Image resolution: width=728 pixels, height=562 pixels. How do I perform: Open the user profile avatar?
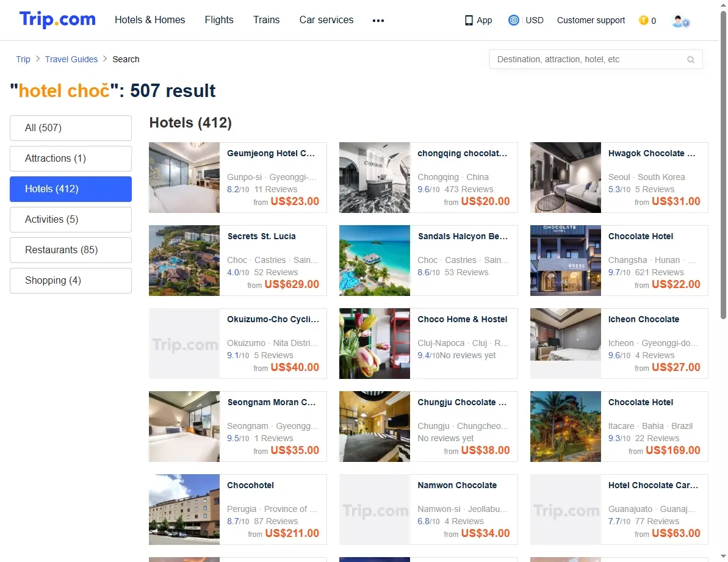[x=680, y=21]
